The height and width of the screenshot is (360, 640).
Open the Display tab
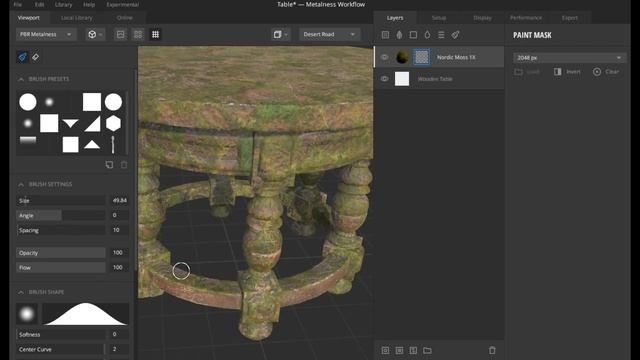482,18
